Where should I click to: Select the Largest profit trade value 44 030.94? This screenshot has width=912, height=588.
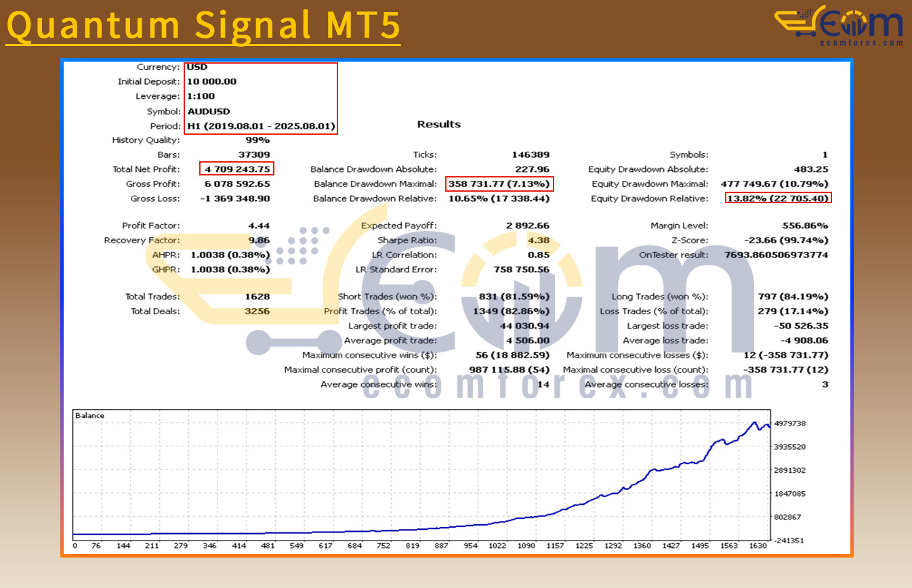524,326
